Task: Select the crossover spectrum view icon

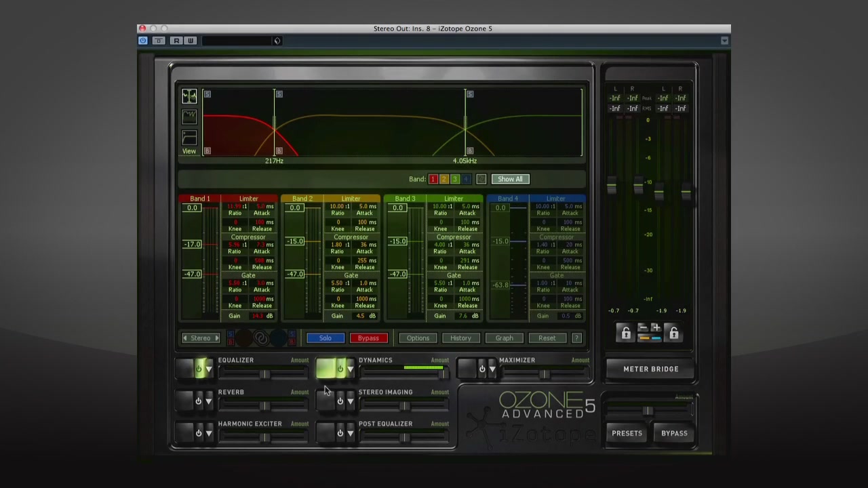Action: point(189,96)
